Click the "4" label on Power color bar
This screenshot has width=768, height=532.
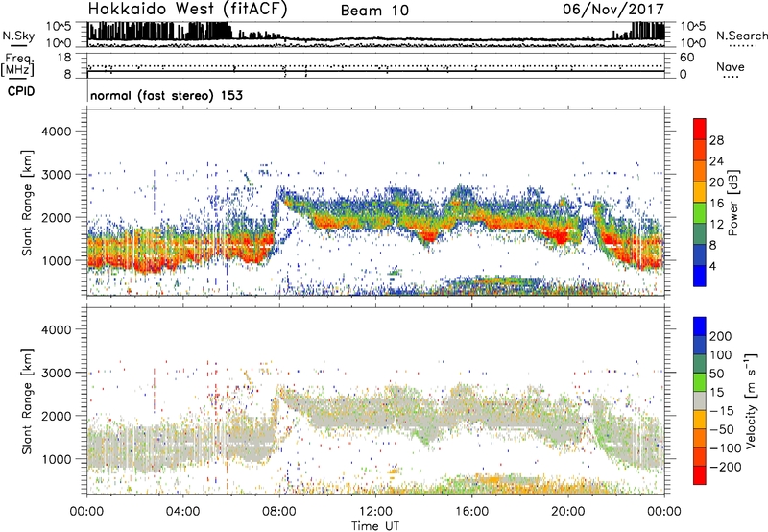pyautogui.click(x=712, y=266)
